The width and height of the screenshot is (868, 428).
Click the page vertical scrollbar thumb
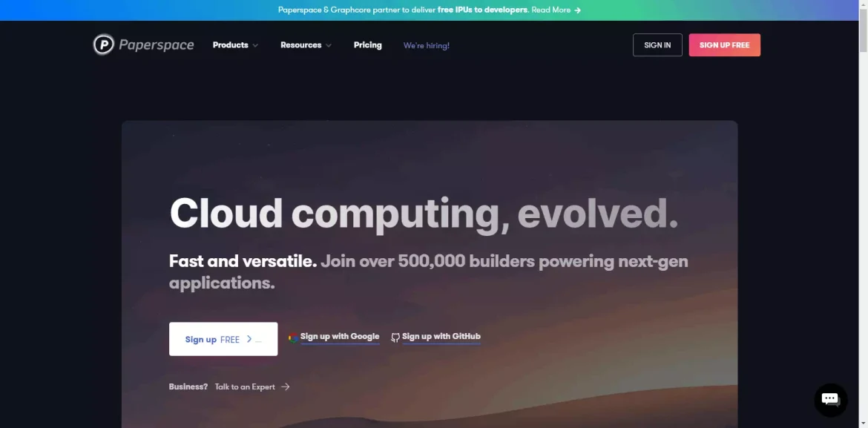pyautogui.click(x=863, y=30)
